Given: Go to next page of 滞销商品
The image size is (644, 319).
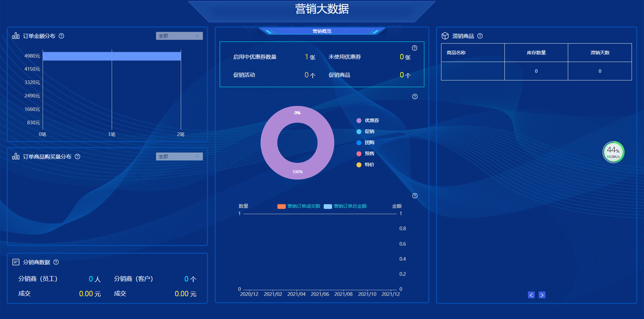Looking at the screenshot, I should click(x=542, y=295).
